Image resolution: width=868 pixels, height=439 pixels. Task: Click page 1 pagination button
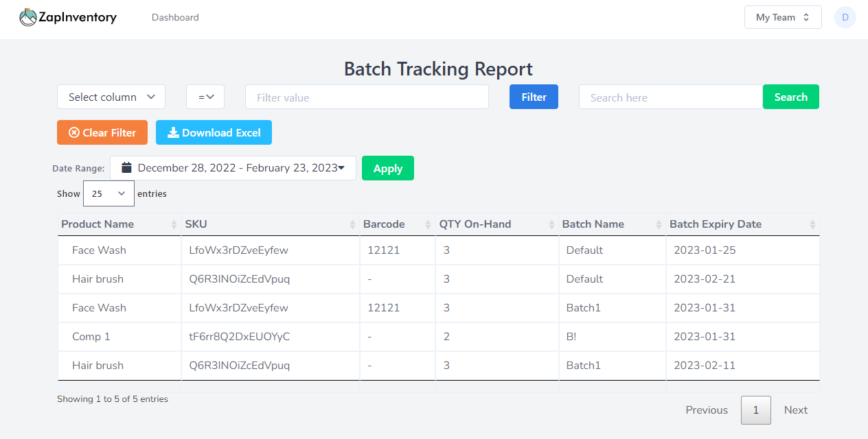755,410
